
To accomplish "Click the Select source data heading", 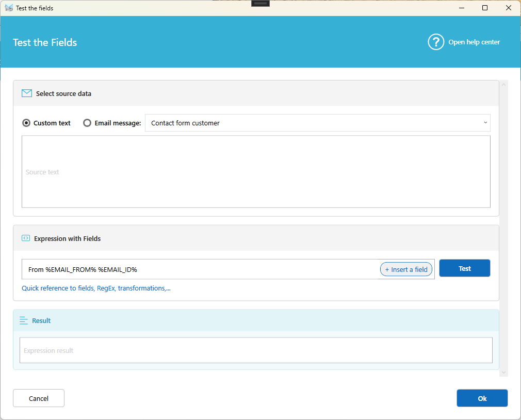I will click(63, 94).
